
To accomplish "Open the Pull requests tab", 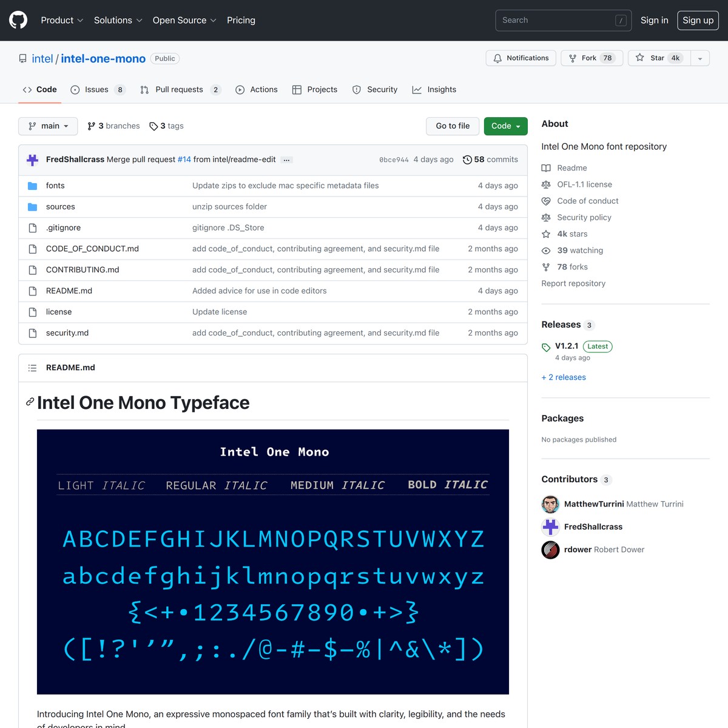I will click(x=179, y=89).
